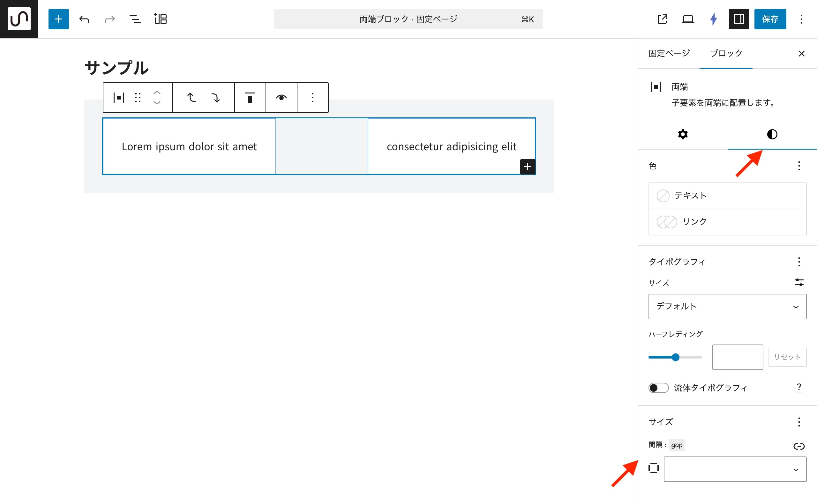Toggle the eye visibility icon in block toolbar
The image size is (817, 504).
[281, 98]
